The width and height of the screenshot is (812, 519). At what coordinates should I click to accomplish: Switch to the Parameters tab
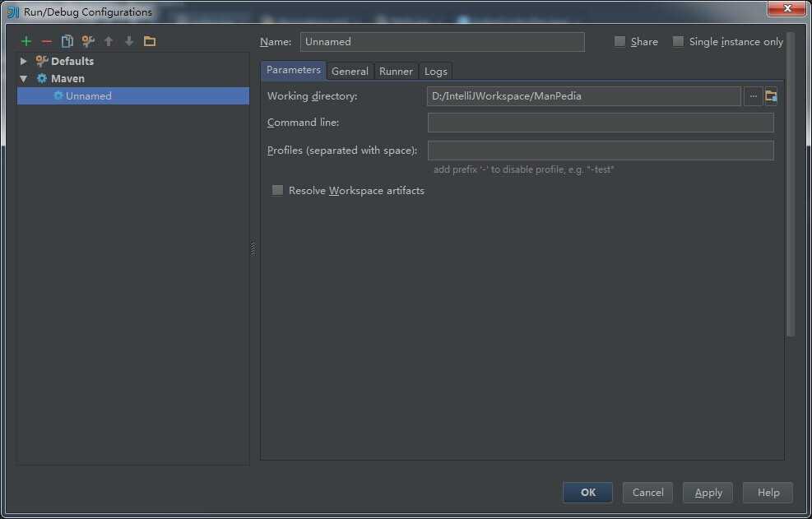pos(293,71)
